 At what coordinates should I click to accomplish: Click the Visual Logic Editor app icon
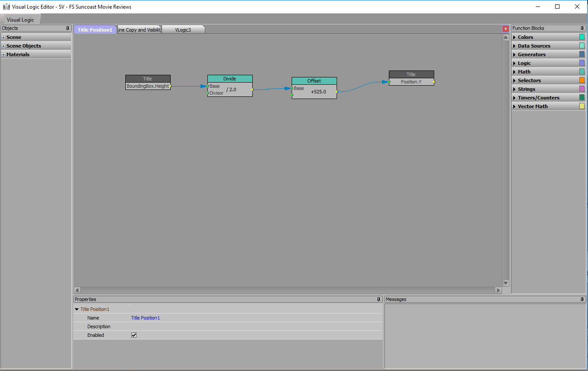[x=6, y=6]
